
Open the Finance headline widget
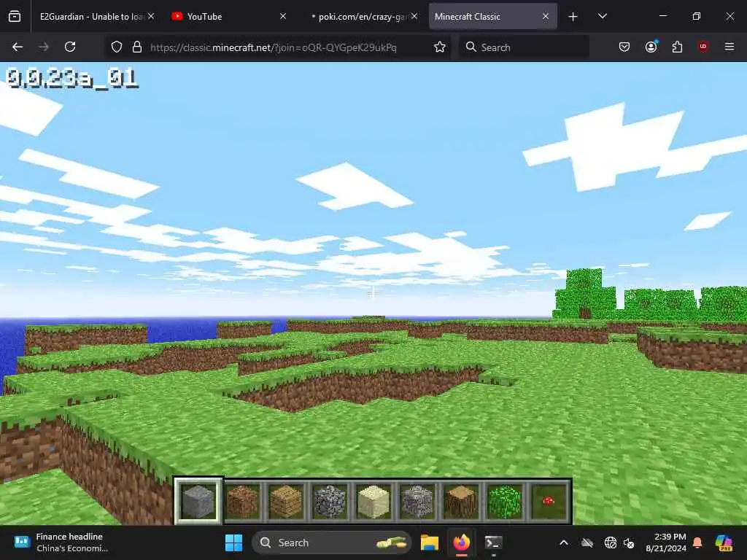point(62,542)
